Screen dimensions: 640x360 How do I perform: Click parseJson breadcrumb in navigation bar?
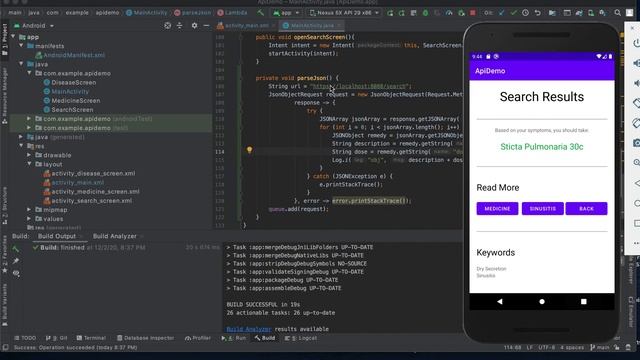click(193, 13)
